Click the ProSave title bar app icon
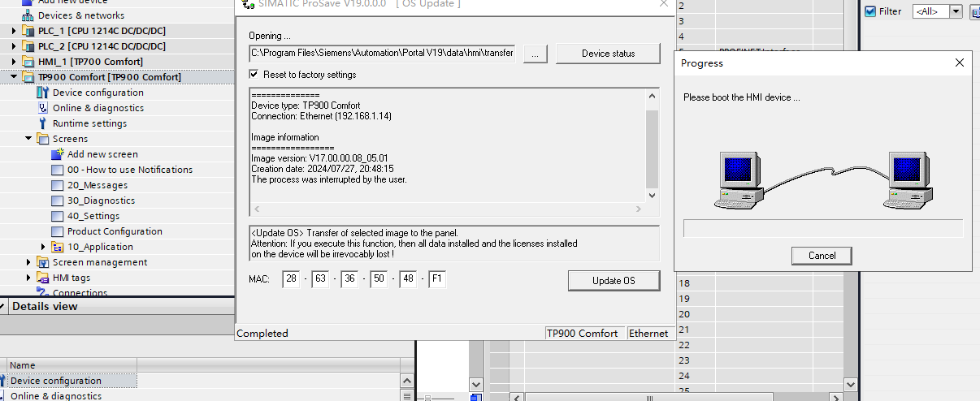 click(248, 5)
